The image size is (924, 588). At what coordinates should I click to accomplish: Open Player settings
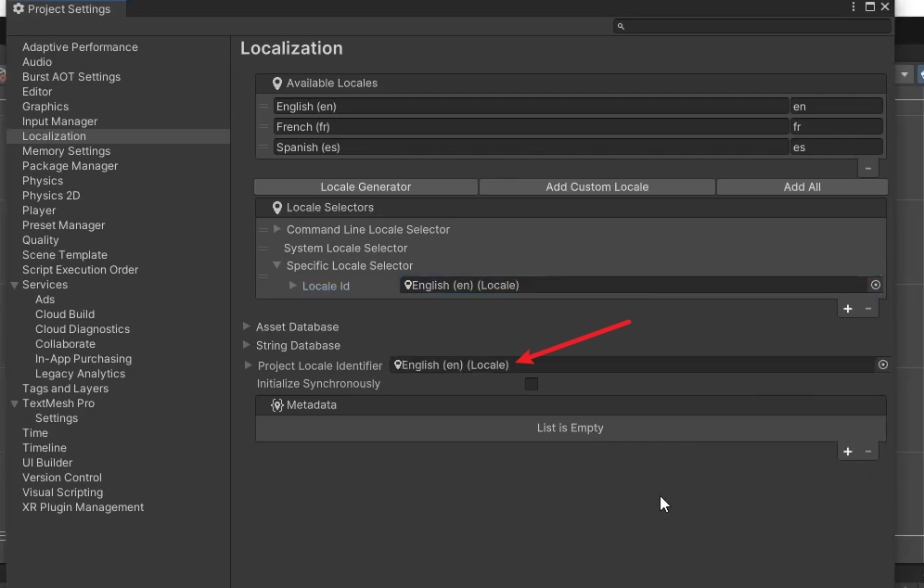(x=39, y=211)
